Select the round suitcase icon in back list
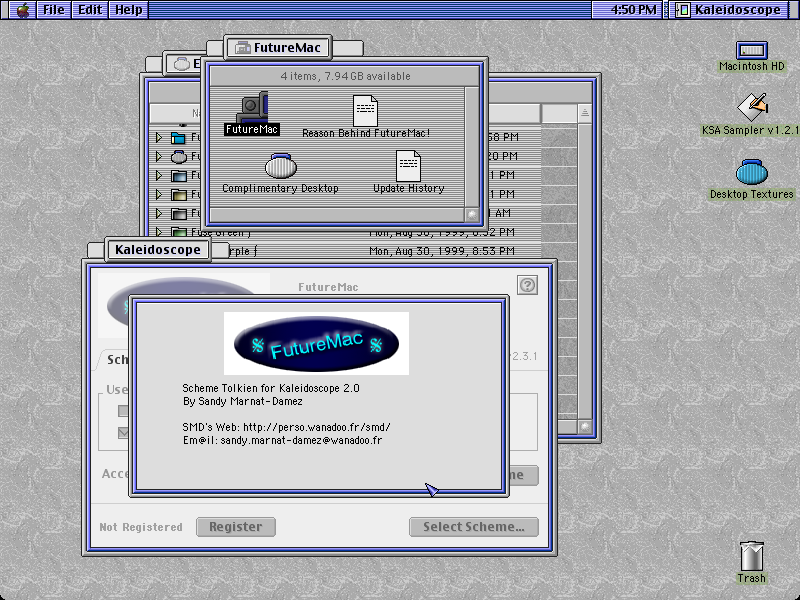 click(x=179, y=156)
